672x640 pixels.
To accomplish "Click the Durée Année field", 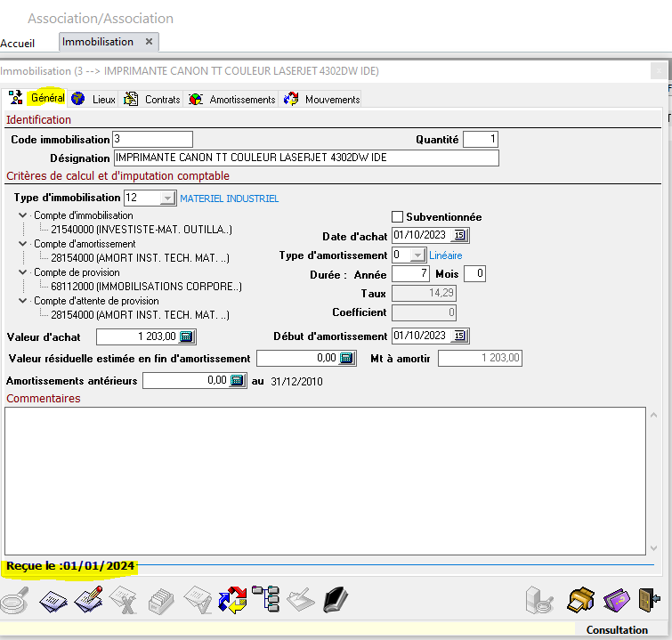I will pos(410,274).
